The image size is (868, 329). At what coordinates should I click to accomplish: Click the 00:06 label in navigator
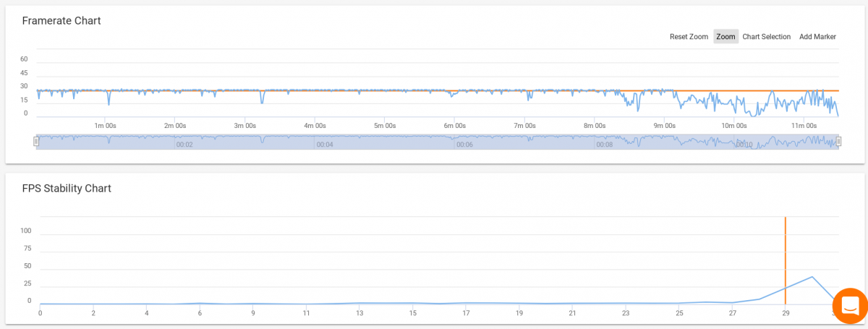pos(464,145)
